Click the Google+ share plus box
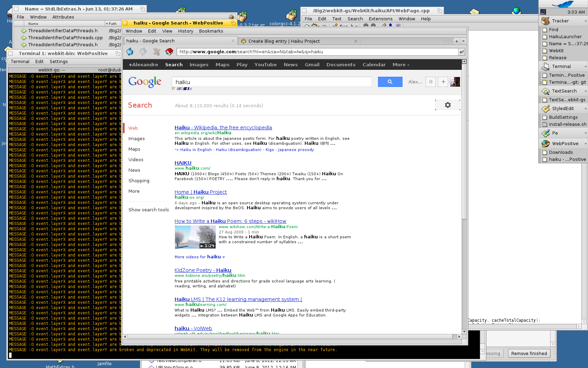This screenshot has width=588, height=368. click(443, 82)
